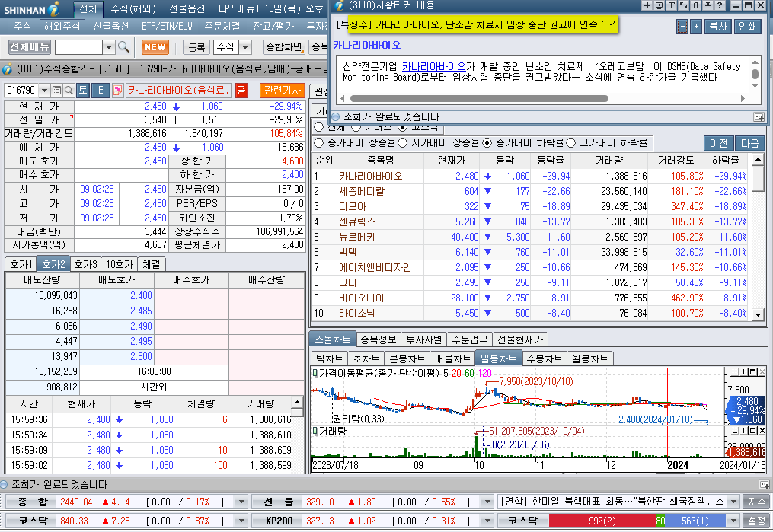Open help question mark in ticker window

point(720,5)
